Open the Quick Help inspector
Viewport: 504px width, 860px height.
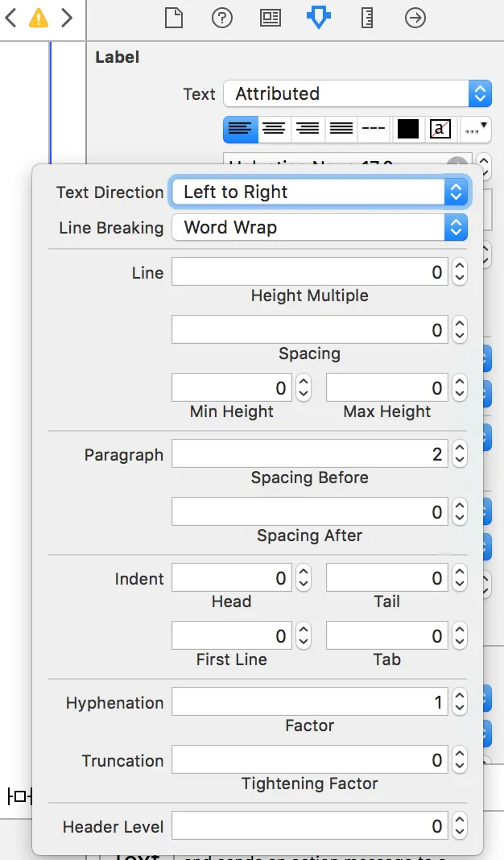(222, 17)
